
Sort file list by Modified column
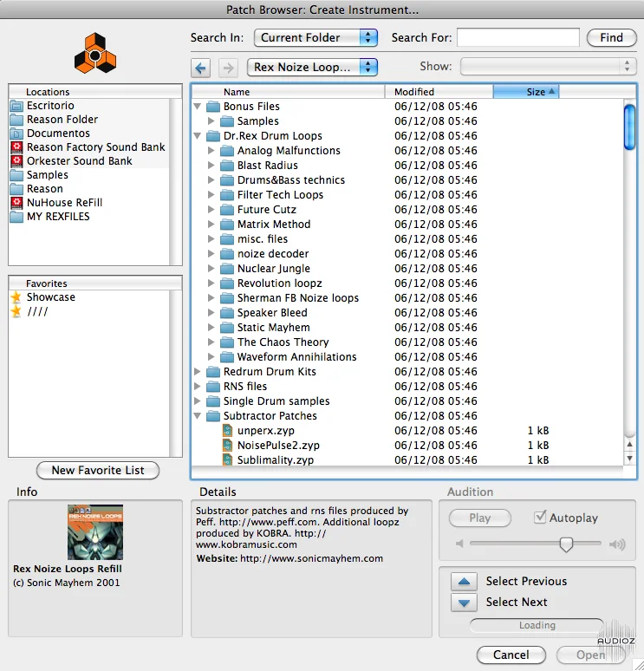[x=439, y=92]
